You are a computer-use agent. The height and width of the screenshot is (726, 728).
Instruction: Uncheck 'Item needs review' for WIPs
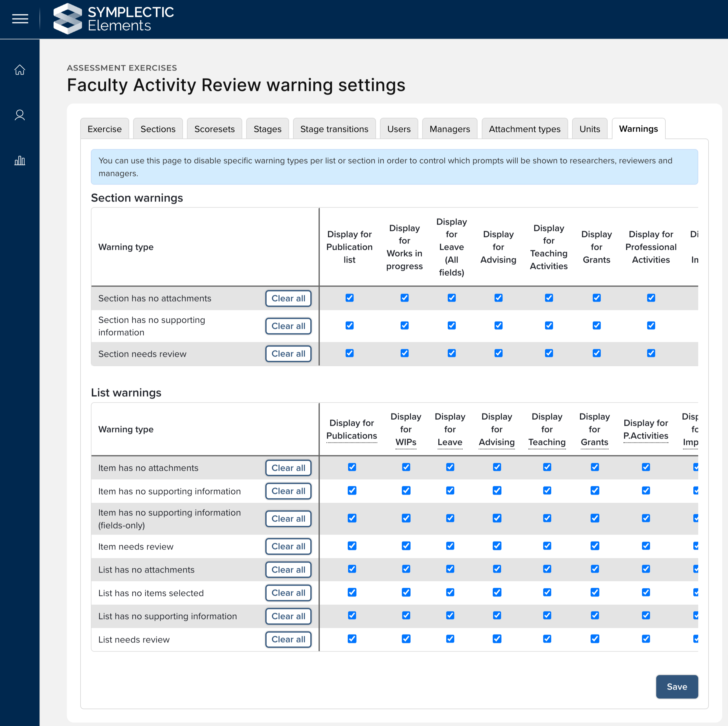pyautogui.click(x=406, y=546)
